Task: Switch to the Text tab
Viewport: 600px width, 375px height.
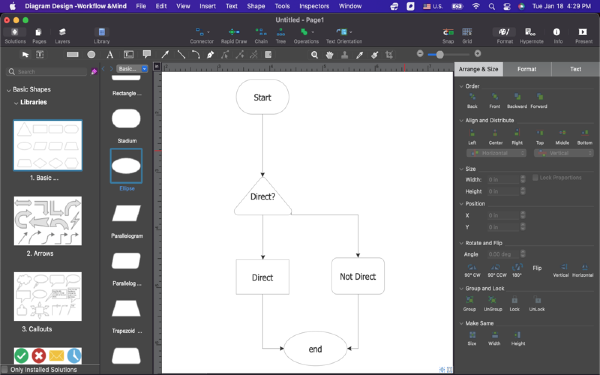Action: [x=576, y=69]
